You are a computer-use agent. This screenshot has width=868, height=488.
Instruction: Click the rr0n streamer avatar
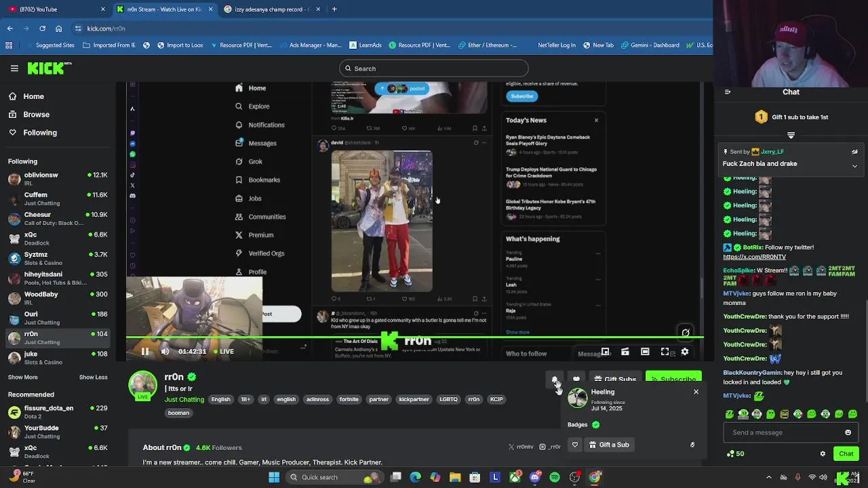point(142,385)
